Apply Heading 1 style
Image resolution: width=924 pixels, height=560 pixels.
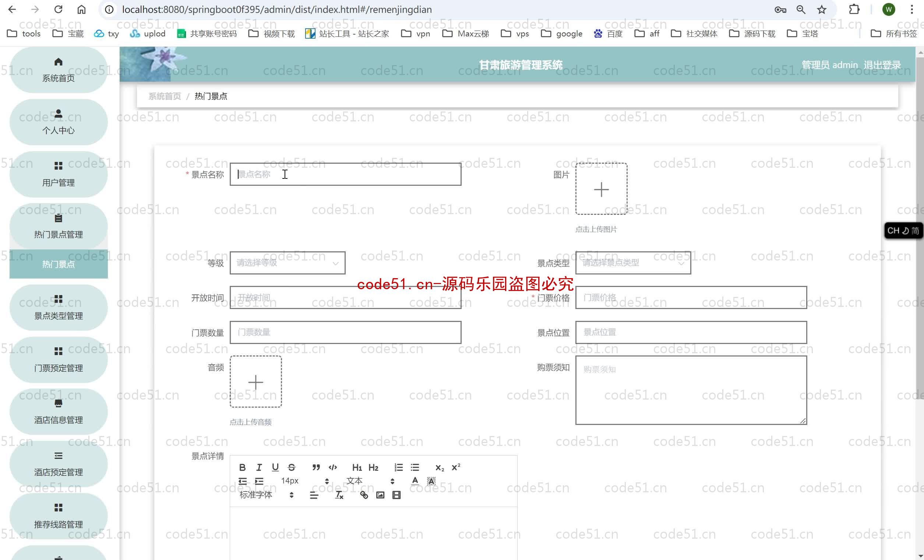[x=357, y=467]
